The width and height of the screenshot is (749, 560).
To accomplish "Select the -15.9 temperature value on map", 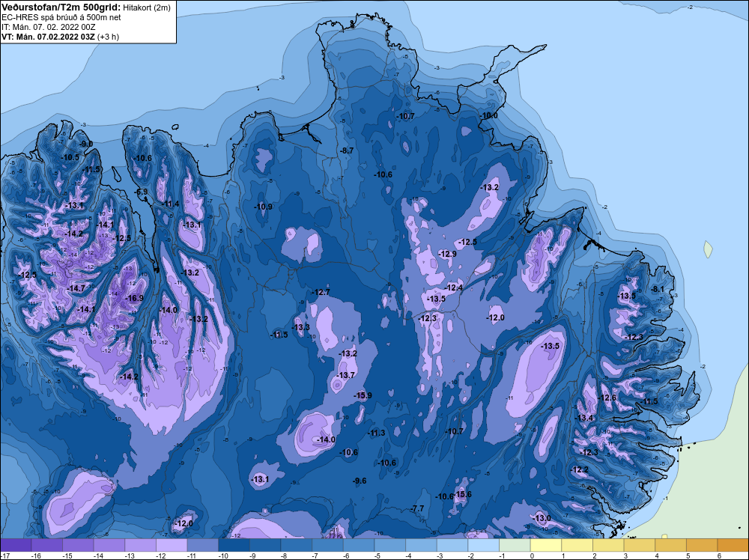I will pyautogui.click(x=363, y=395).
